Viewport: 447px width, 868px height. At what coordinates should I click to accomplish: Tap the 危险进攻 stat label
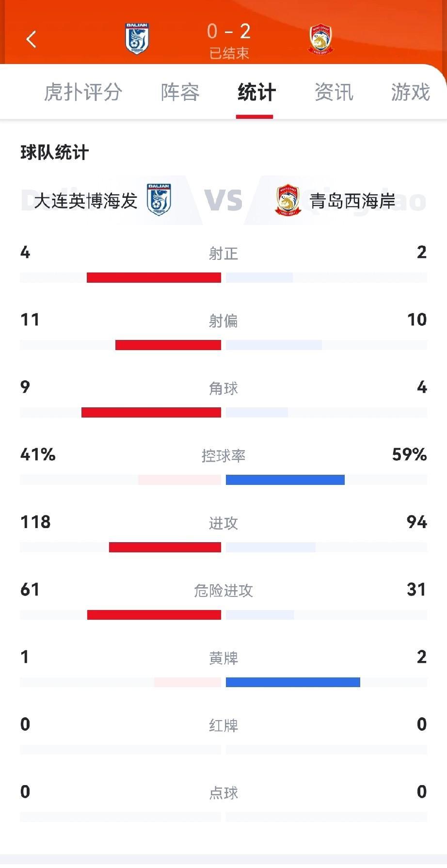pos(223,590)
